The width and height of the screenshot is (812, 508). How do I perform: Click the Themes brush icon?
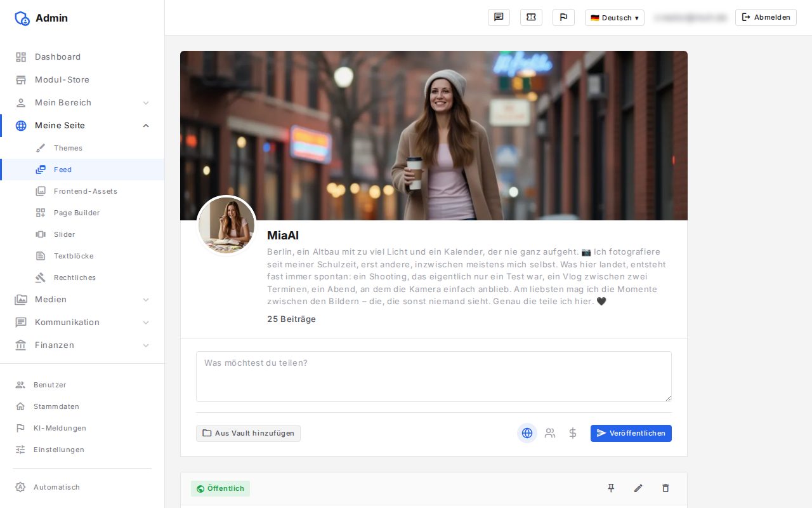(x=41, y=148)
